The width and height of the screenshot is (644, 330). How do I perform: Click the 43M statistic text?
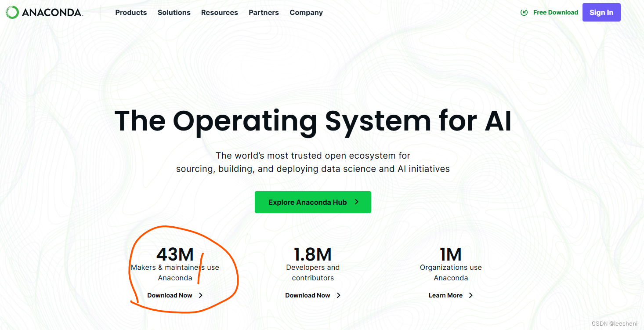point(175,254)
